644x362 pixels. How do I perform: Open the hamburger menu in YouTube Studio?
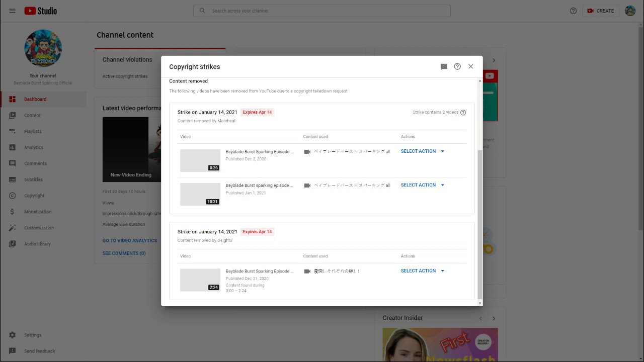[x=13, y=11]
